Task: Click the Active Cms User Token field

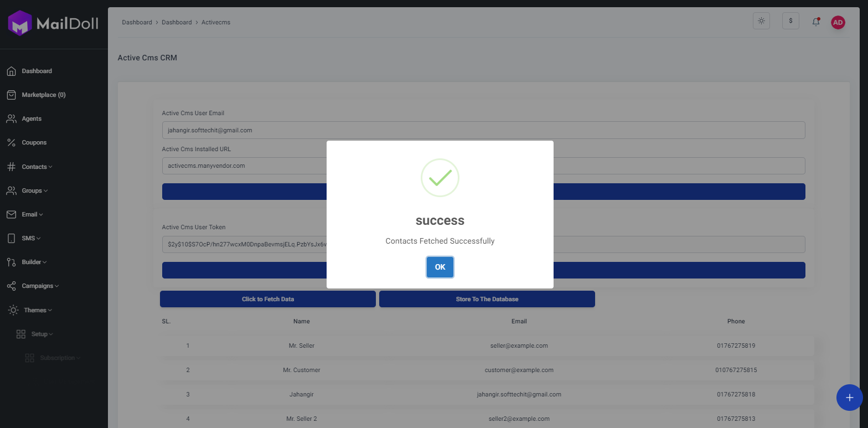Action: click(483, 244)
